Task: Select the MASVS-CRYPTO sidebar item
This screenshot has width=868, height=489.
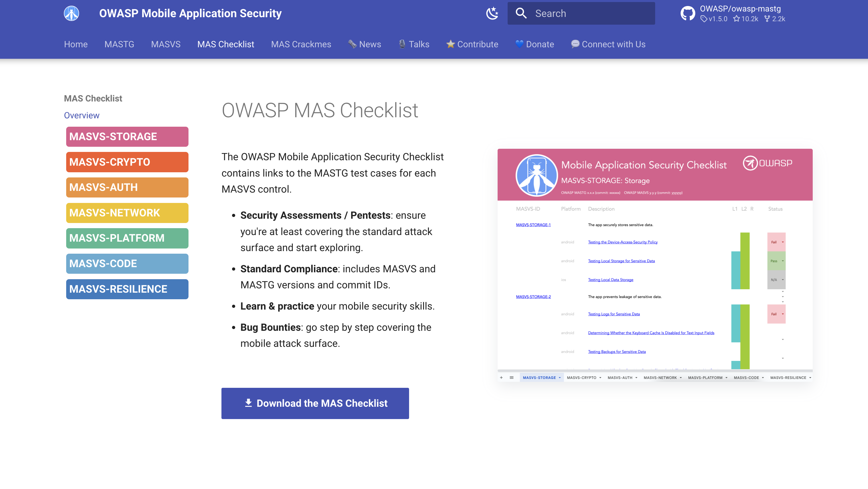Action: click(127, 162)
